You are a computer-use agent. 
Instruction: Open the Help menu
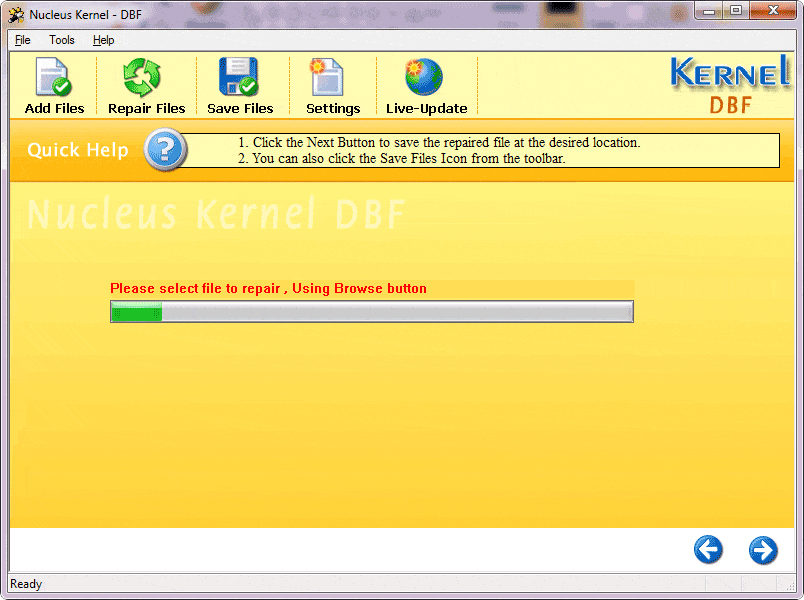(103, 40)
